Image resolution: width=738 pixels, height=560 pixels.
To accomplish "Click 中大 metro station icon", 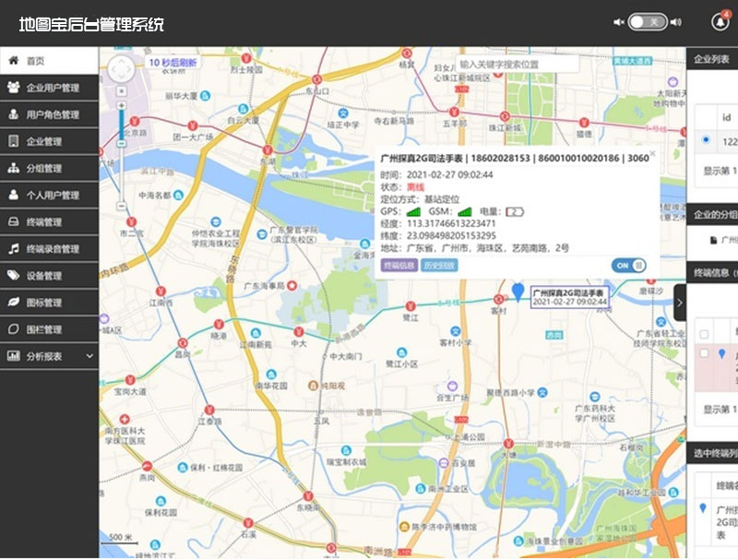I will click(x=298, y=332).
